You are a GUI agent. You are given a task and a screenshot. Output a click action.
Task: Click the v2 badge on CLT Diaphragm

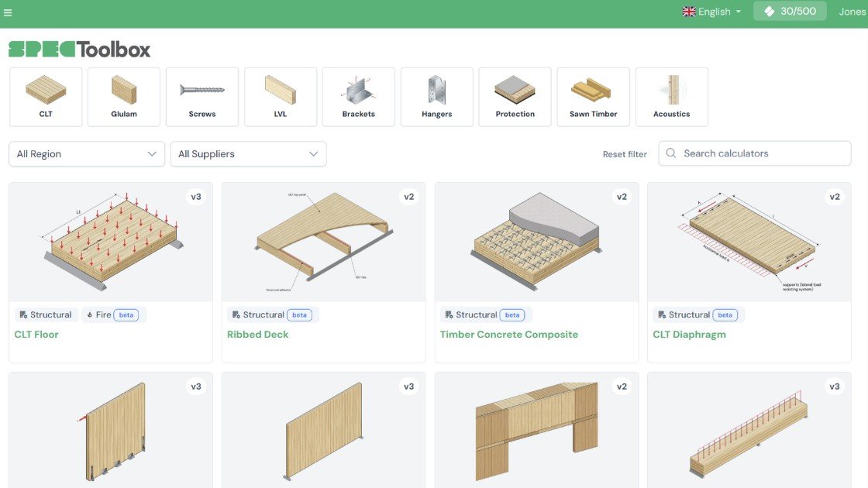(x=834, y=197)
